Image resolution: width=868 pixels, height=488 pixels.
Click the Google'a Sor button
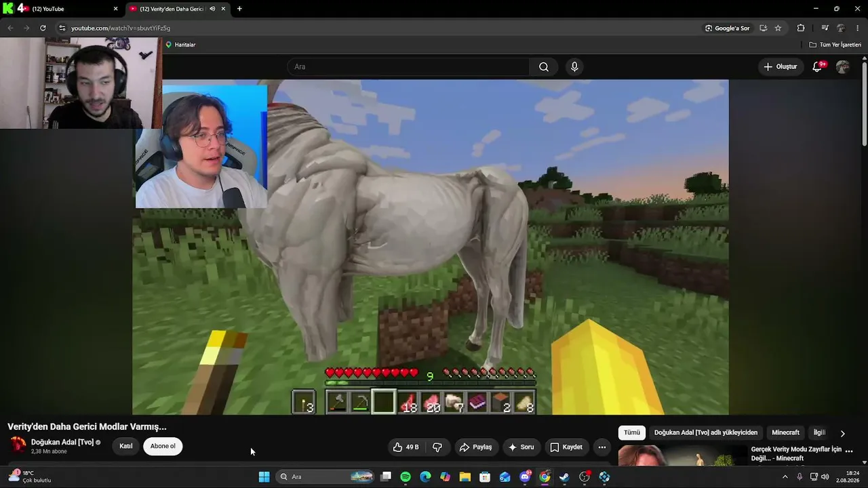727,28
